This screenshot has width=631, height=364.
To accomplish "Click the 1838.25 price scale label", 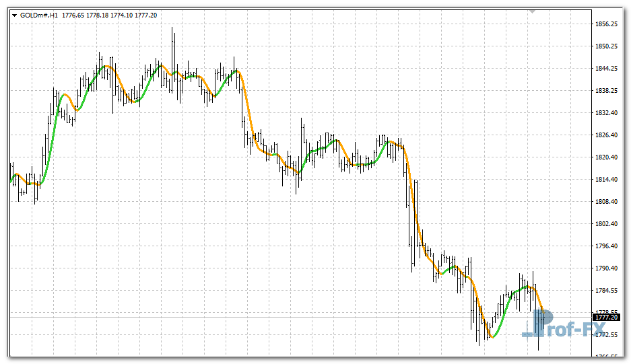I will [x=607, y=91].
